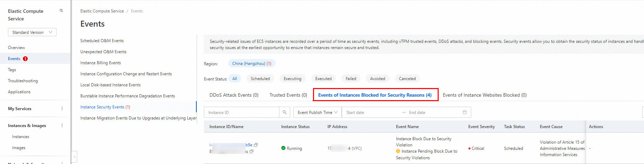Click the Instance Status column header
Viewport: 644px width, 164px height.
(x=295, y=127)
